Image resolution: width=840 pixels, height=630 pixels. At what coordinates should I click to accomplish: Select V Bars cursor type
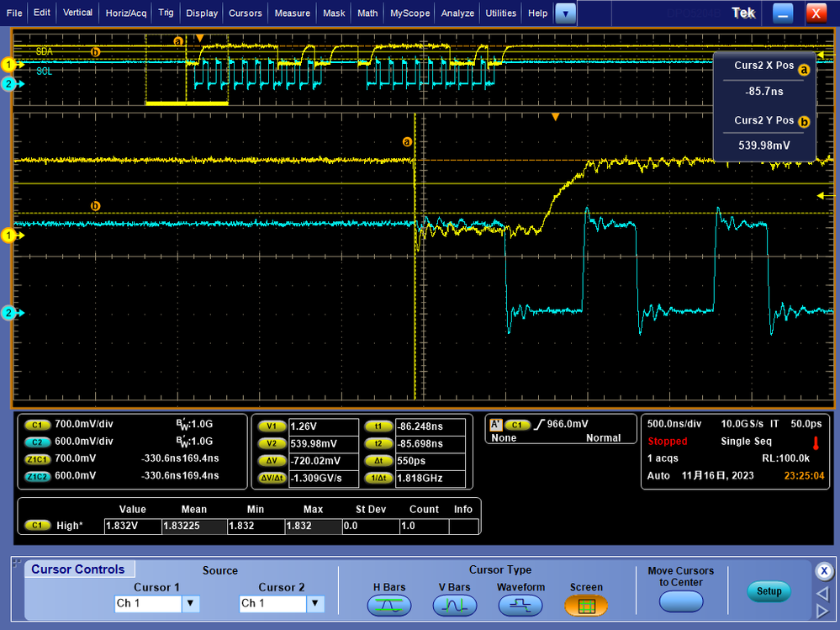(x=455, y=606)
